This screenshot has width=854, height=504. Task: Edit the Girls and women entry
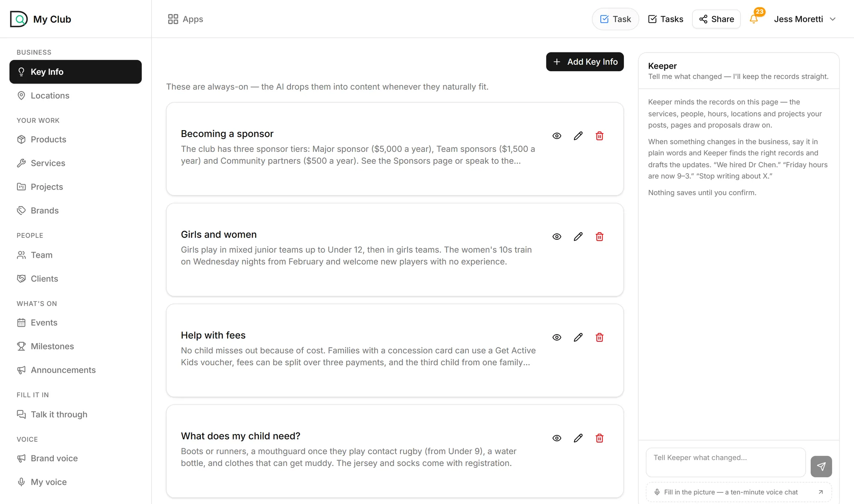pos(578,236)
